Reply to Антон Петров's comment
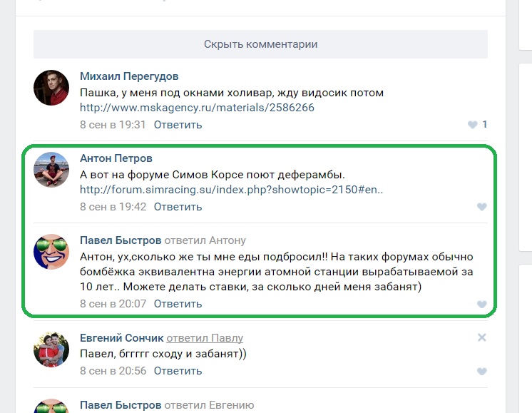532x413 pixels. tap(178, 207)
